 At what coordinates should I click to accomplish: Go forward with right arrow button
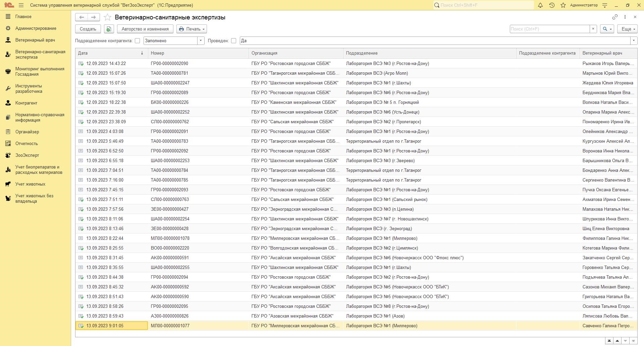pyautogui.click(x=94, y=17)
